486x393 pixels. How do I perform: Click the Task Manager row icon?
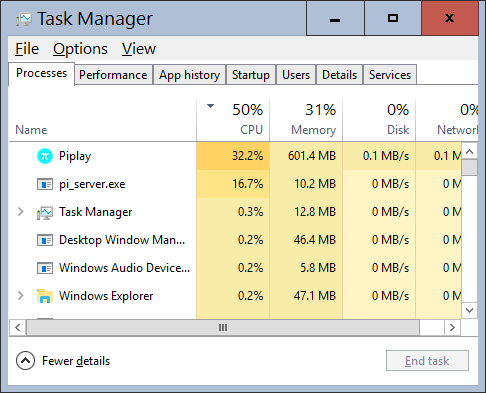pos(45,212)
